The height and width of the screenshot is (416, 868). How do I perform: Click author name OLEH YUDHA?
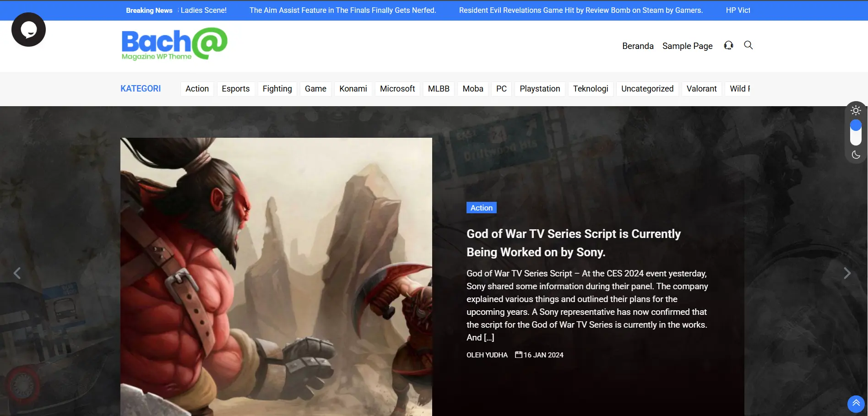coord(487,355)
